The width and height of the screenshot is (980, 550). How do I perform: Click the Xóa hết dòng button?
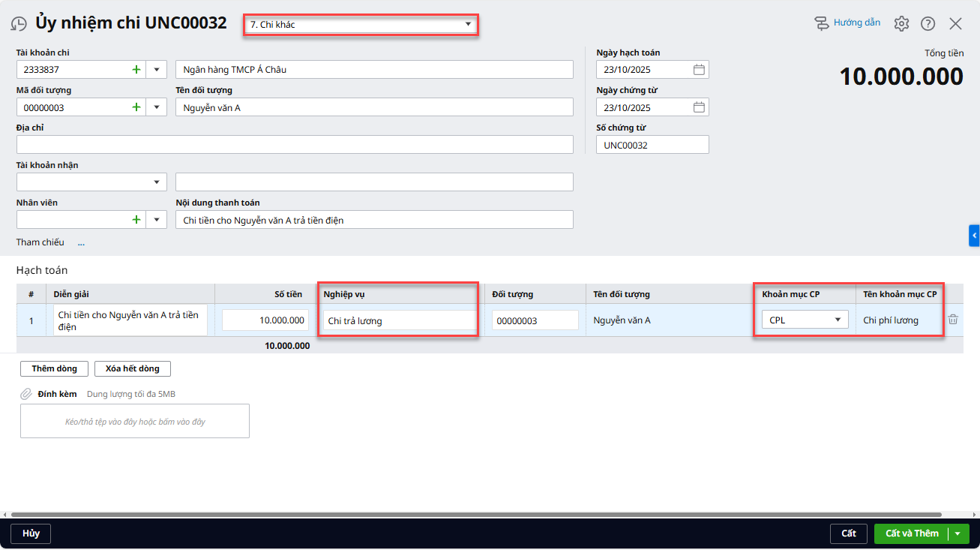[132, 368]
